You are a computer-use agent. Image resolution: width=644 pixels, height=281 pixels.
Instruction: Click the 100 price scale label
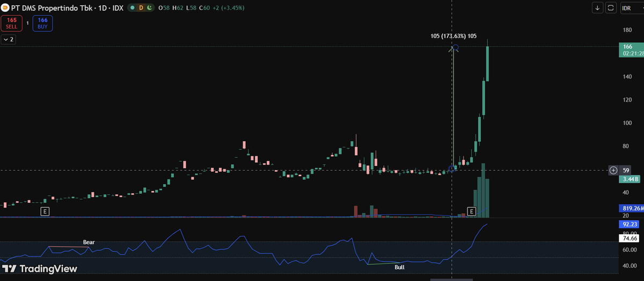[626, 123]
